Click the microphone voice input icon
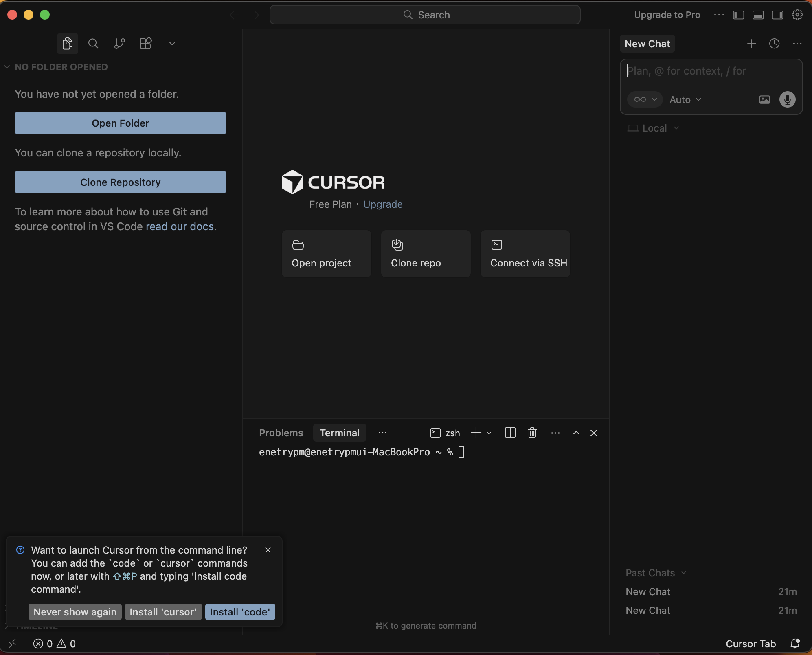 click(787, 99)
